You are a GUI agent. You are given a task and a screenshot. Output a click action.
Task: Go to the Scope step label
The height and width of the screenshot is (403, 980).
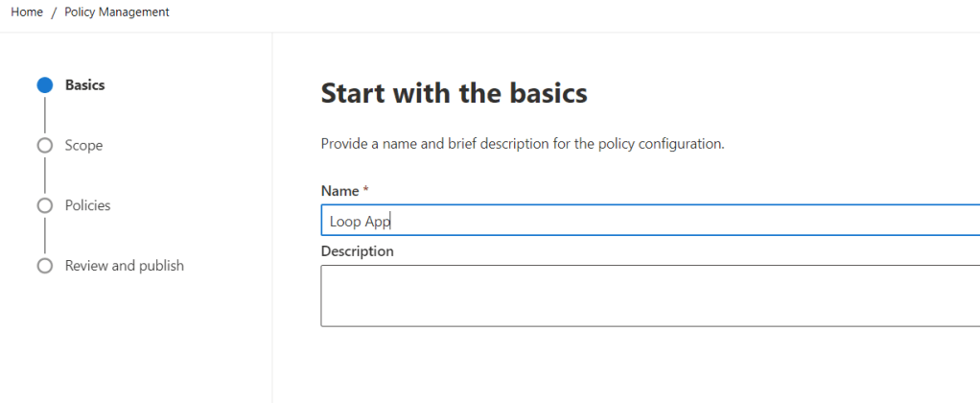point(83,146)
